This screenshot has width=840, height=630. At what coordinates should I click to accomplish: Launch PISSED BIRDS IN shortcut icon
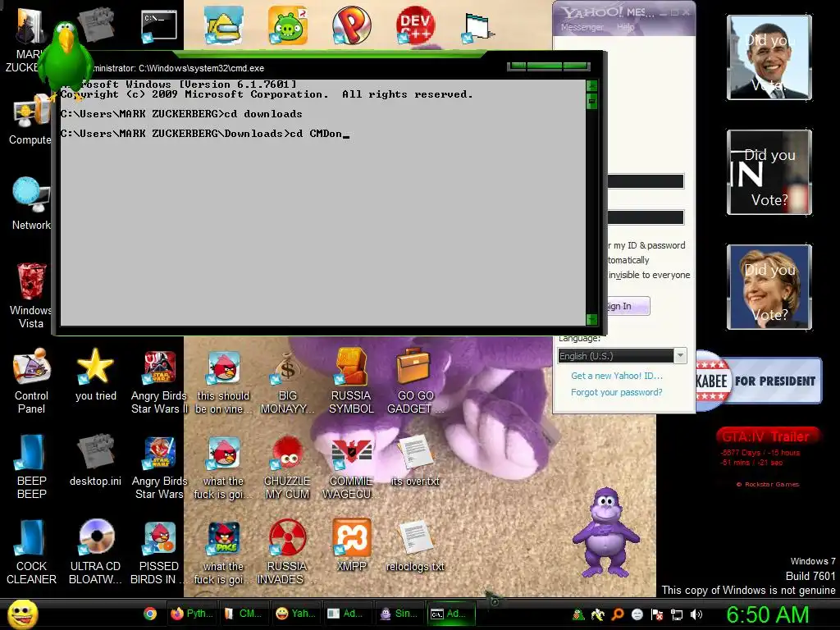159,552
